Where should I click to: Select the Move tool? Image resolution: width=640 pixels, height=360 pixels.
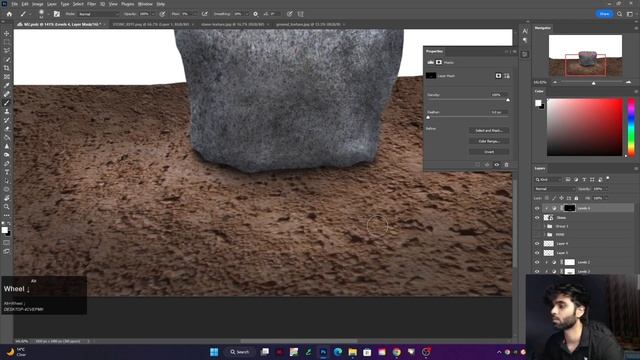click(x=7, y=33)
